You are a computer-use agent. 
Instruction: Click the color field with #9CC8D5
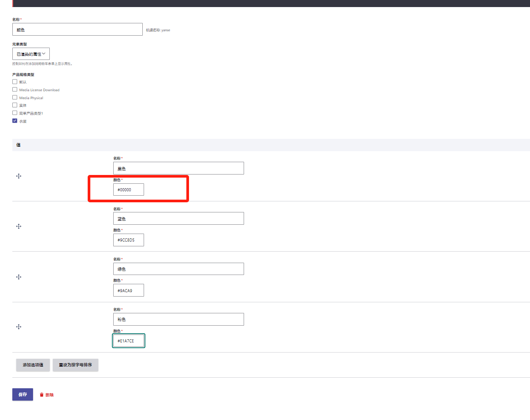[x=129, y=240]
